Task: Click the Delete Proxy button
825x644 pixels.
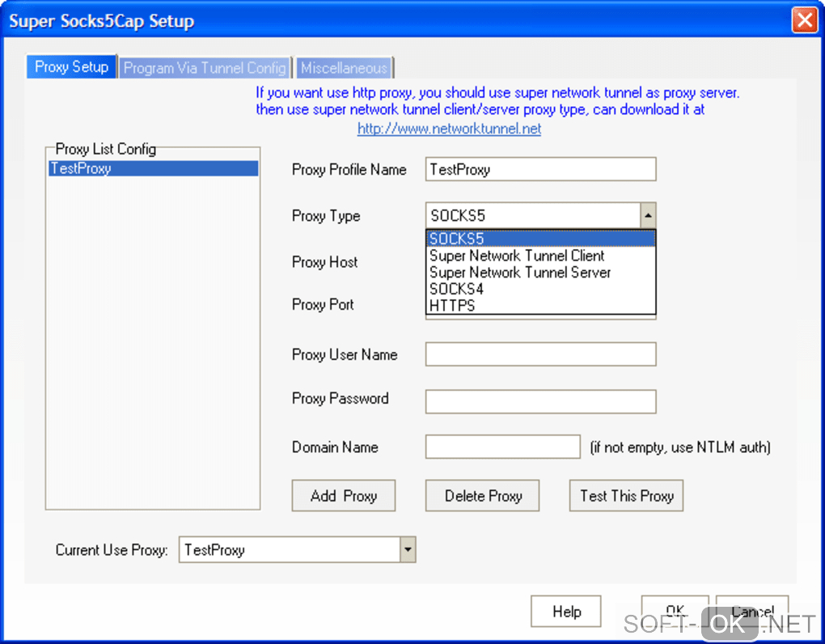Action: 483,496
